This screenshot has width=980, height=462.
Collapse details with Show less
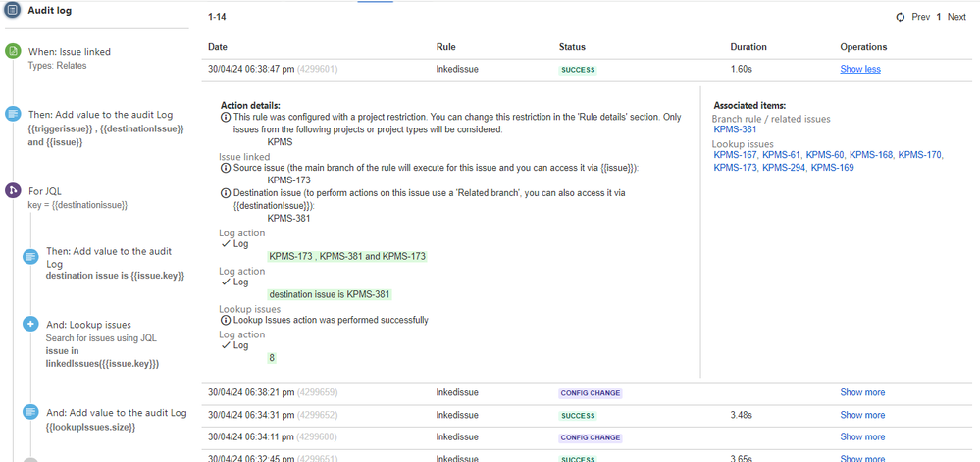860,69
